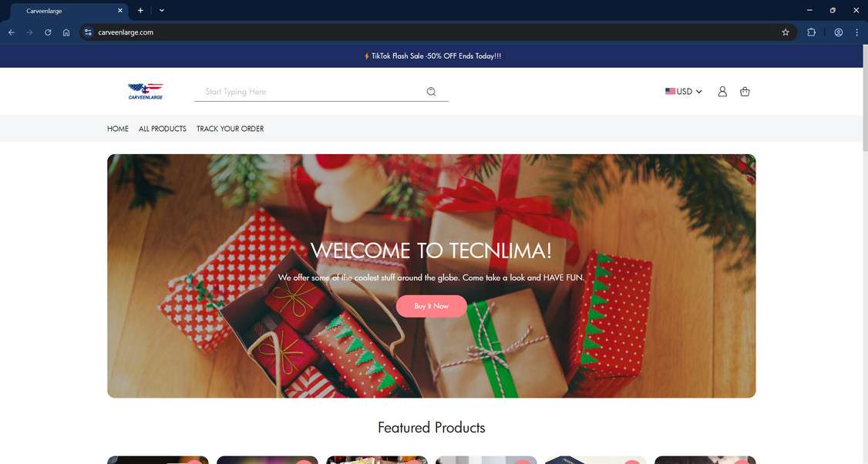Click the Buy It Now button
The width and height of the screenshot is (868, 464).
[431, 306]
